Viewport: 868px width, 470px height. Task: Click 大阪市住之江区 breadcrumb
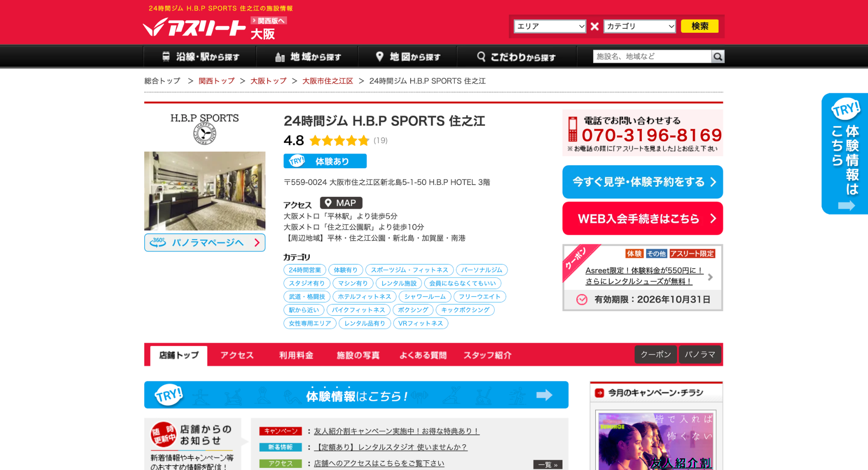(328, 81)
